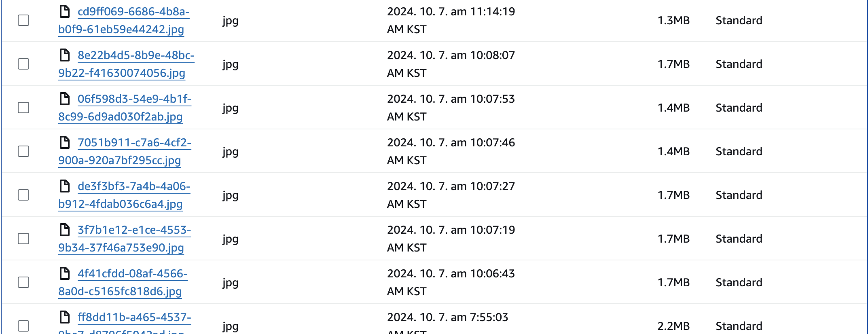Tick checkbox for 8e22b4d5 jpg row
This screenshot has height=334, width=868.
pos(23,64)
